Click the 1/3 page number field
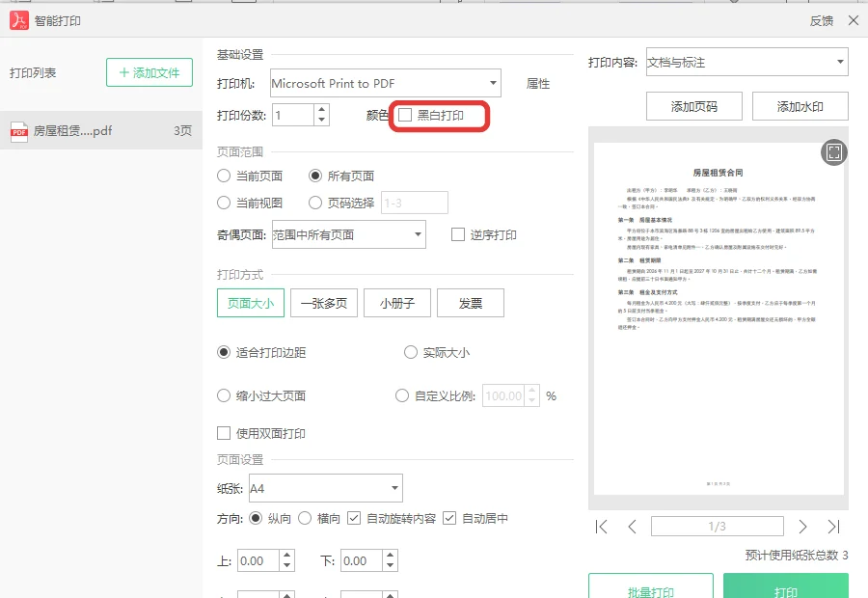868x598 pixels. (x=718, y=526)
